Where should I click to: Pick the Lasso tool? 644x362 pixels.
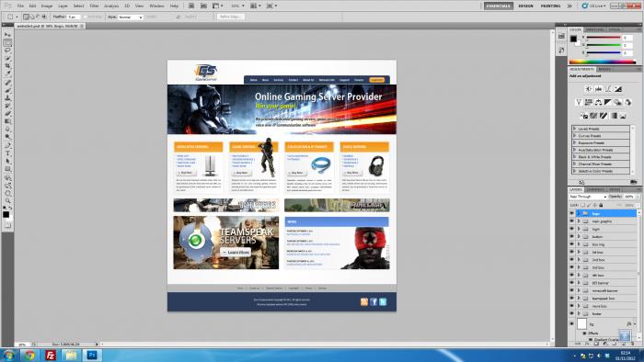coord(7,51)
